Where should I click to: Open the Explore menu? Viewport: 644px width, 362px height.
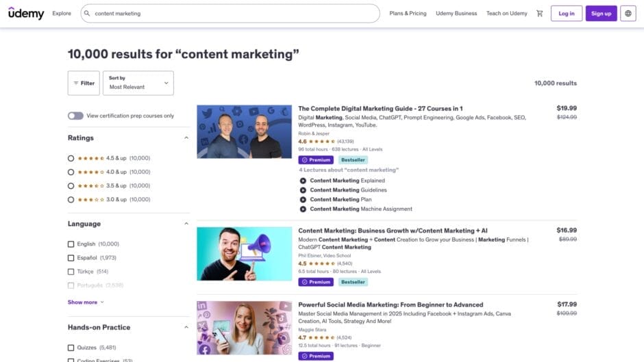[x=62, y=13]
